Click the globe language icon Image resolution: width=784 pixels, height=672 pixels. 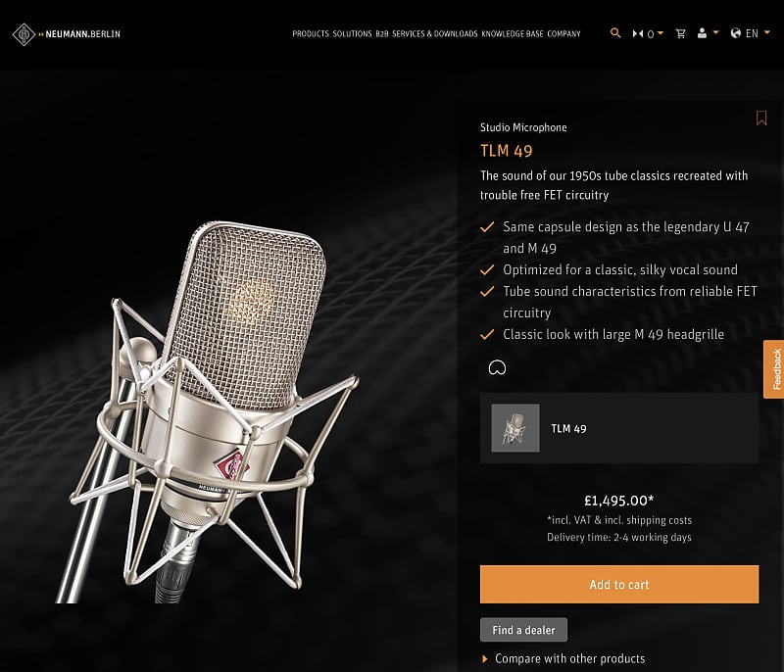pyautogui.click(x=735, y=33)
